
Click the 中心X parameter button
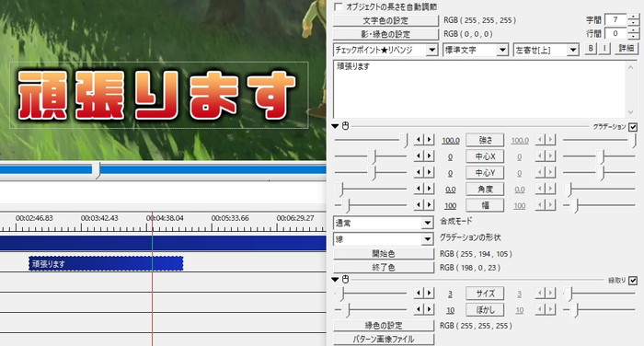point(485,156)
